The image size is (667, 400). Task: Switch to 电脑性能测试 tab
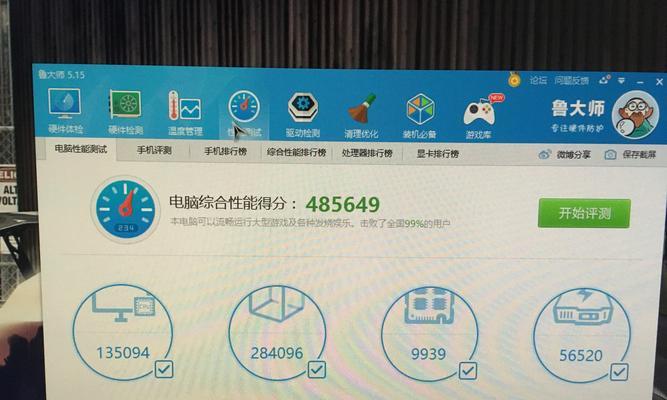(x=81, y=149)
